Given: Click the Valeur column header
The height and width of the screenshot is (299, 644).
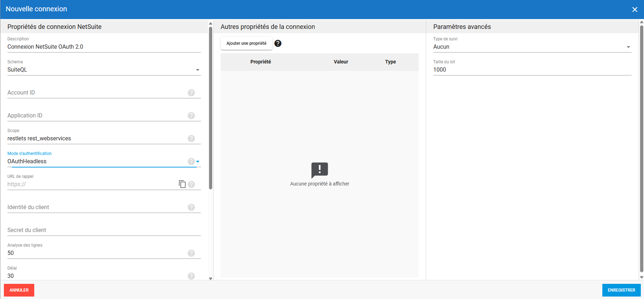Looking at the screenshot, I should [341, 62].
